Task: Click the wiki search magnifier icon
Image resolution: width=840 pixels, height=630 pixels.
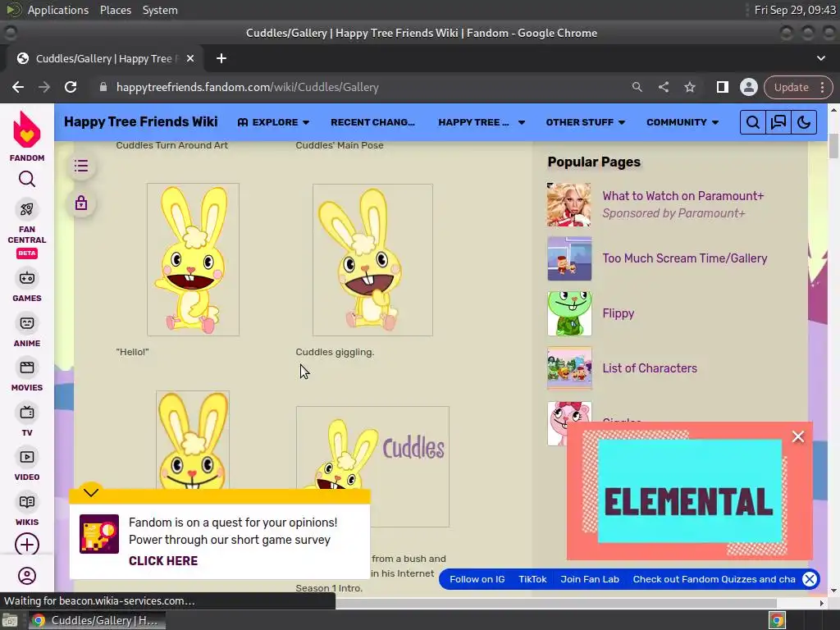Action: click(752, 122)
